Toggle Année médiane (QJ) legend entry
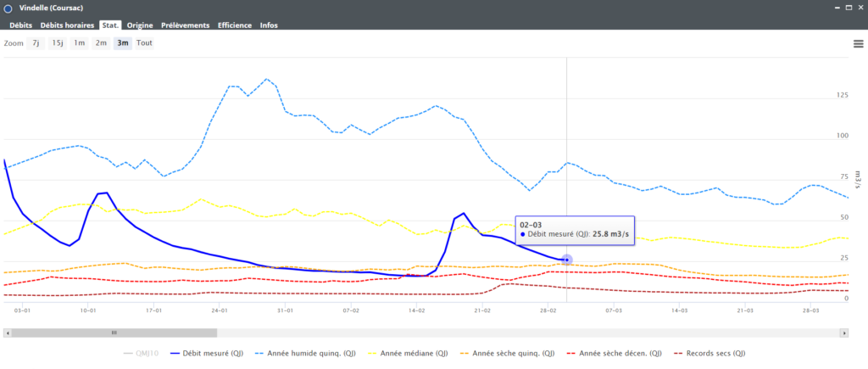The width and height of the screenshot is (868, 369). tap(409, 353)
